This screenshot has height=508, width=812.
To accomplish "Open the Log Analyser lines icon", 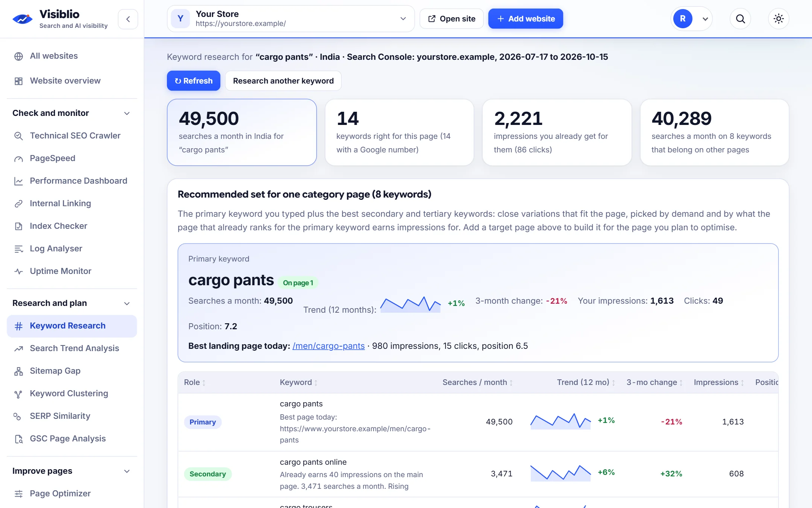I will (x=18, y=249).
